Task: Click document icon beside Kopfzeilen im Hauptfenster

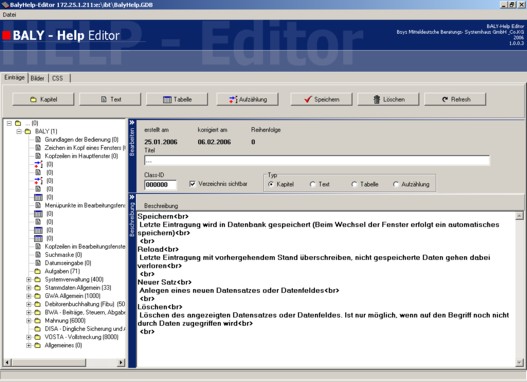Action: pos(38,156)
